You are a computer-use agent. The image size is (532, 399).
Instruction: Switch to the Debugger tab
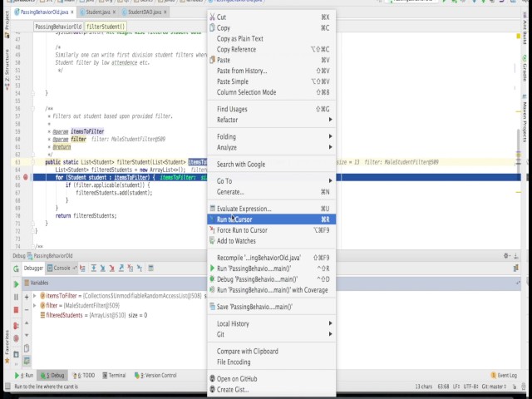click(33, 268)
